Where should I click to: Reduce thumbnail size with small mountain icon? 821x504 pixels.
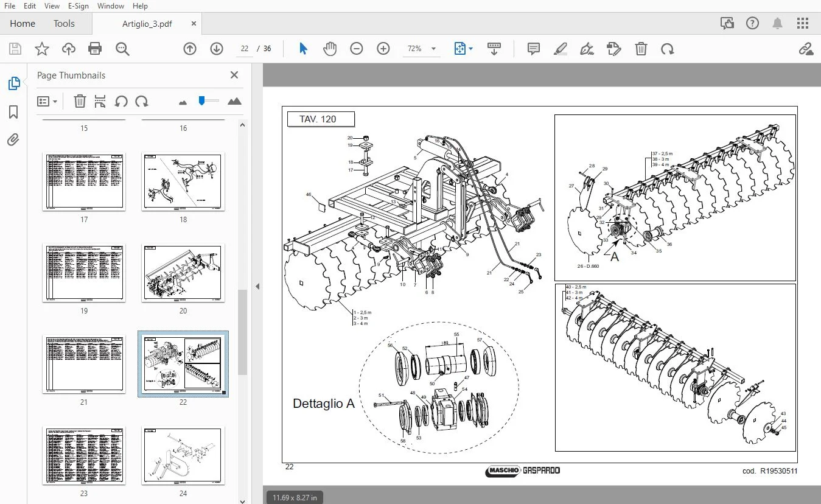tap(183, 102)
